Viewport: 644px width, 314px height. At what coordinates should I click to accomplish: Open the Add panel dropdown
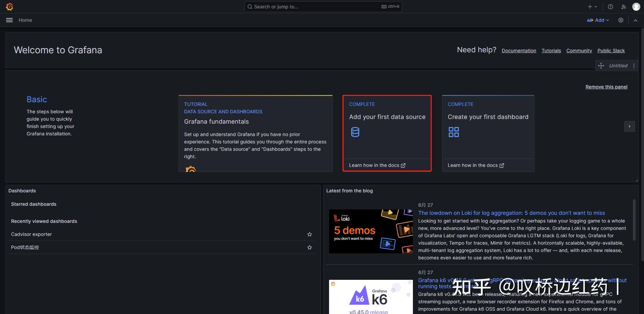[598, 20]
